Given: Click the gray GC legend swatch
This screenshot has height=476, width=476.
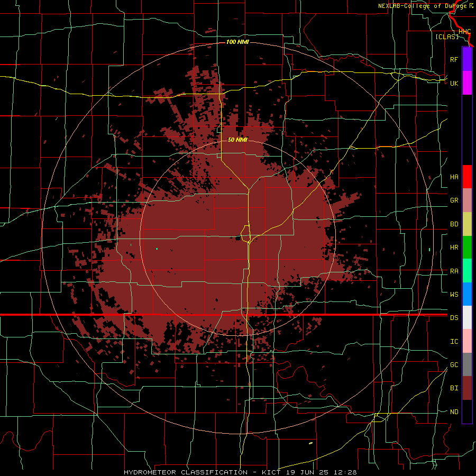Looking at the screenshot, I should pyautogui.click(x=467, y=364).
